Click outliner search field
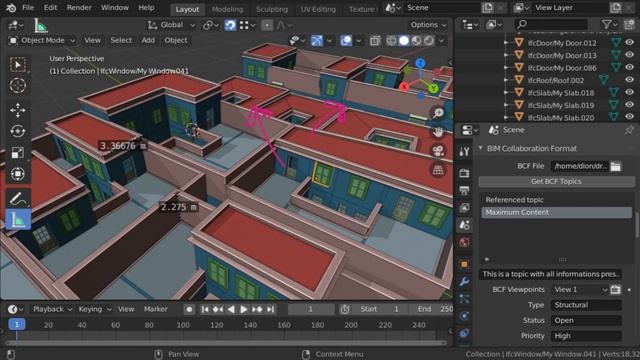Image resolution: width=640 pixels, height=360 pixels. [551, 25]
